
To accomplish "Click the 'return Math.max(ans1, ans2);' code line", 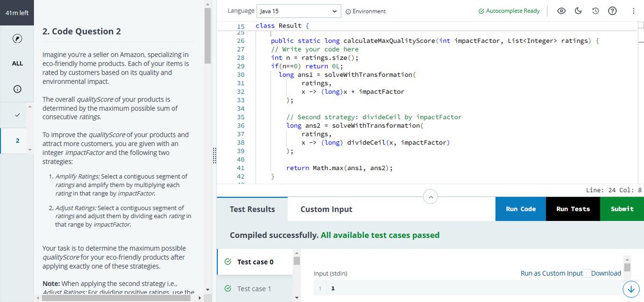I will click(x=339, y=168).
